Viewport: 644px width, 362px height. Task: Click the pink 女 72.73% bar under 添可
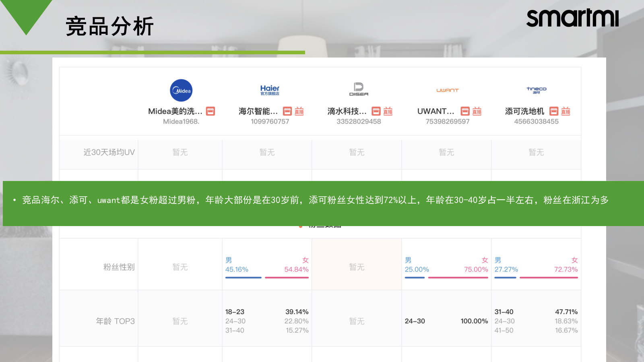(x=549, y=277)
